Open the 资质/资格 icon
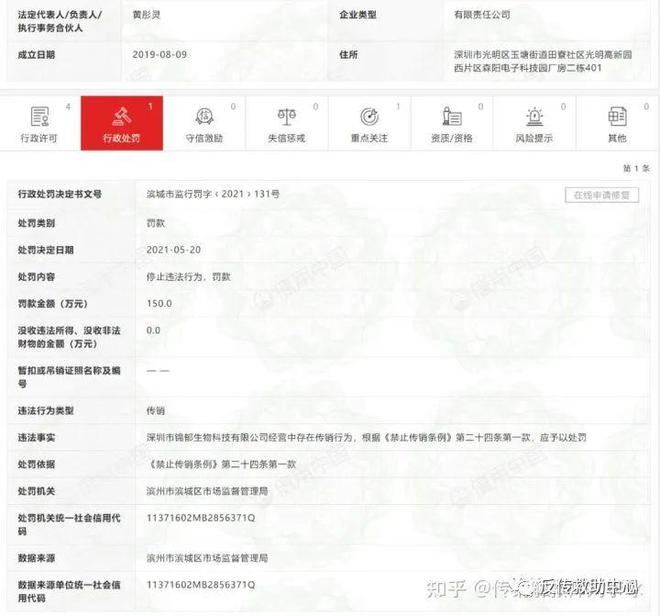Image resolution: width=660 pixels, height=616 pixels. 452,116
